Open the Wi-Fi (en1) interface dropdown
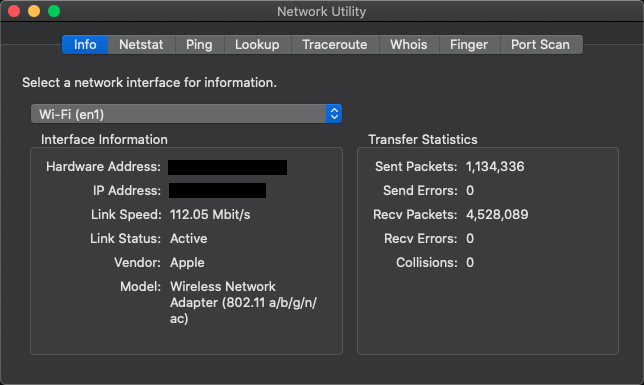This screenshot has width=644, height=385. click(186, 114)
